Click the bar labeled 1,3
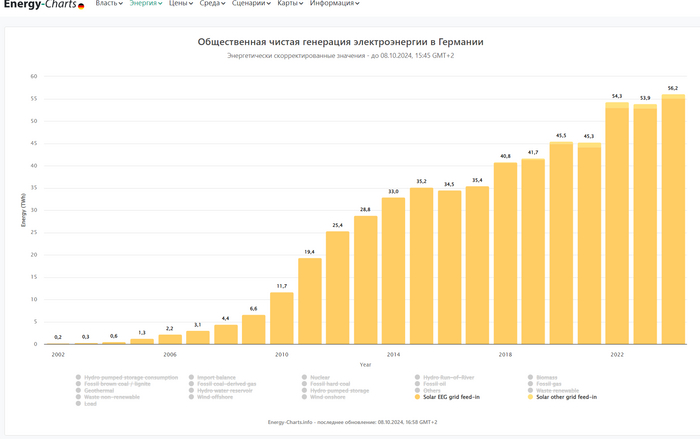This screenshot has width=700, height=439. point(142,341)
